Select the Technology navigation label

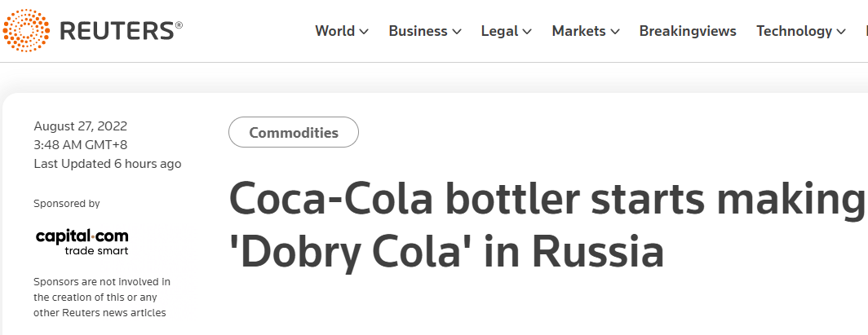coord(794,31)
